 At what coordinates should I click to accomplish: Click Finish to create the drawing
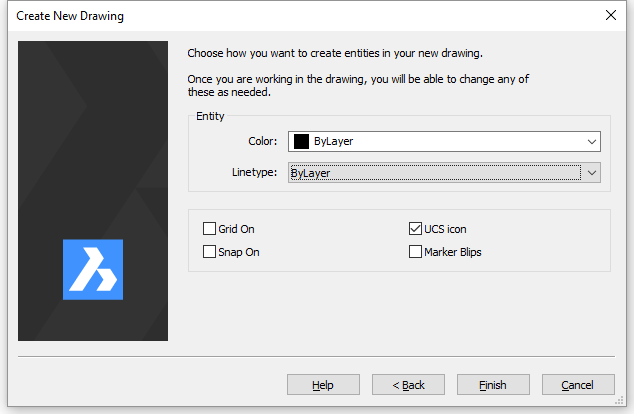tap(493, 384)
